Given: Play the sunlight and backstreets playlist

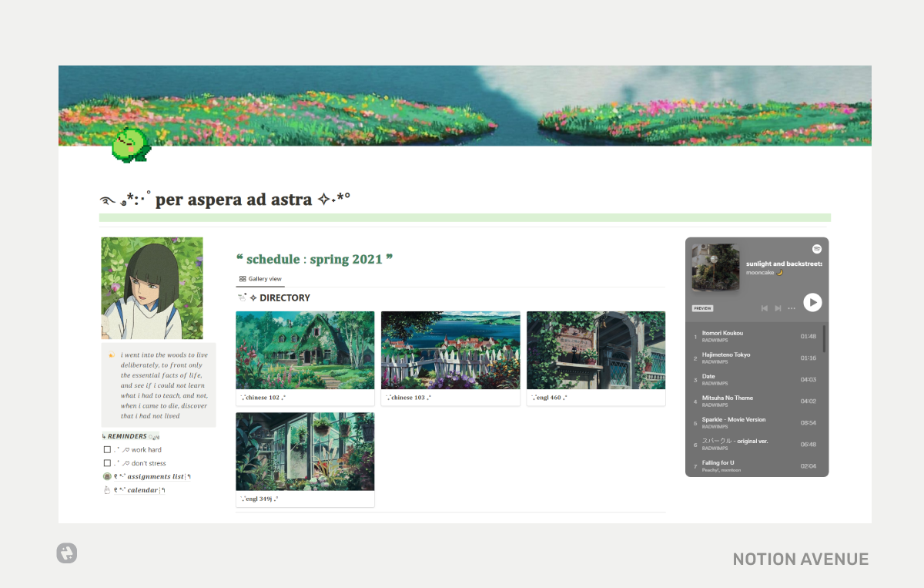Looking at the screenshot, I should point(812,303).
